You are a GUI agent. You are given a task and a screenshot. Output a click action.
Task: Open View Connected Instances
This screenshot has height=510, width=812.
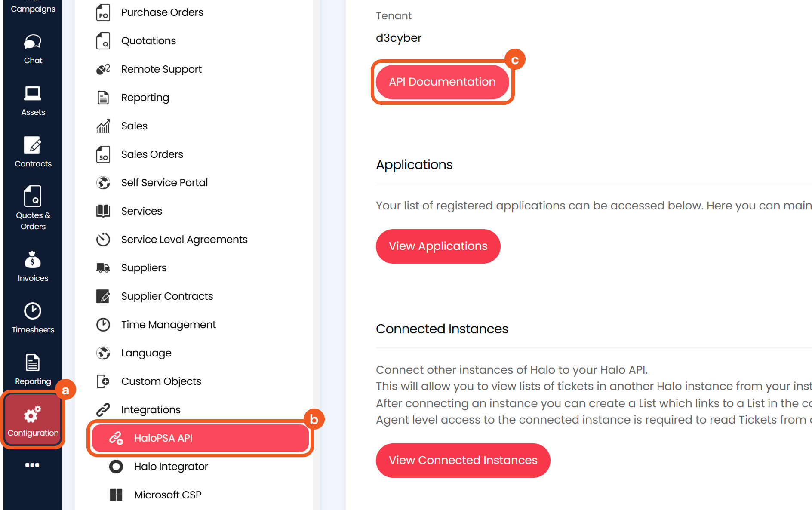(x=463, y=460)
